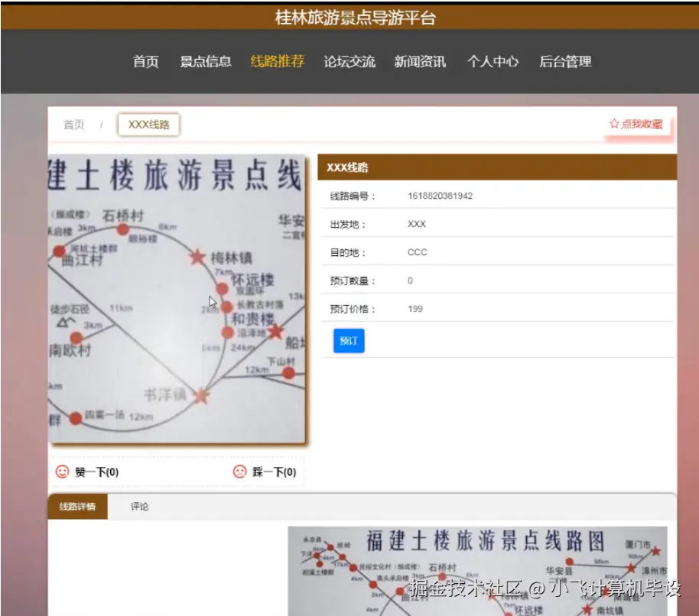Screen dimensions: 699x616
Task: Open 个人中心 from the navigation
Action: 493,63
